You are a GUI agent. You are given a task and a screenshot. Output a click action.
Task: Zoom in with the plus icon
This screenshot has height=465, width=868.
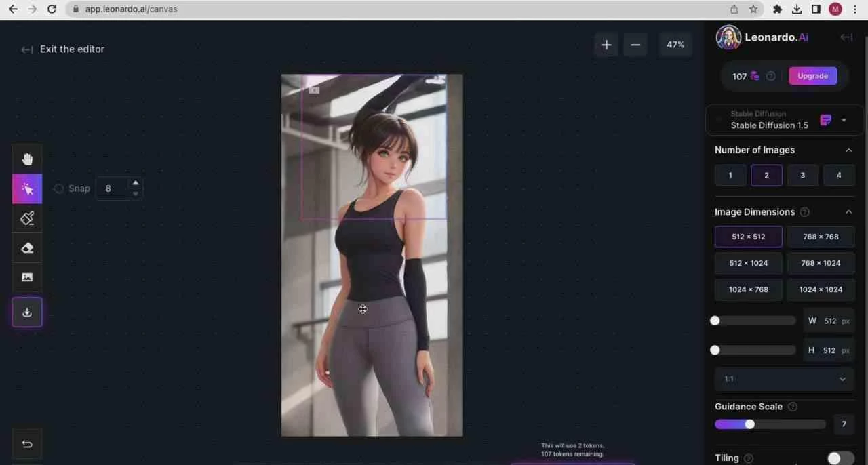pos(606,45)
